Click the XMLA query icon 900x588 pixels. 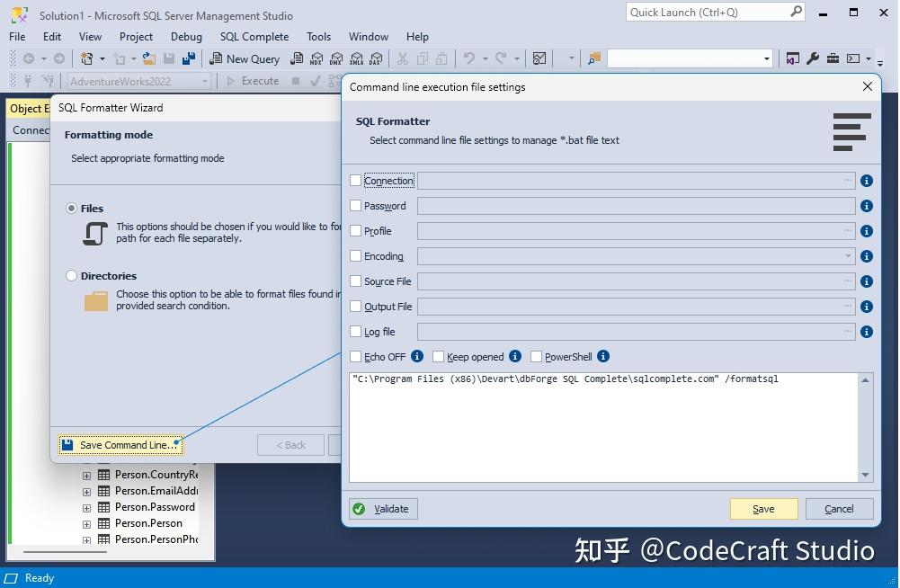point(356,58)
